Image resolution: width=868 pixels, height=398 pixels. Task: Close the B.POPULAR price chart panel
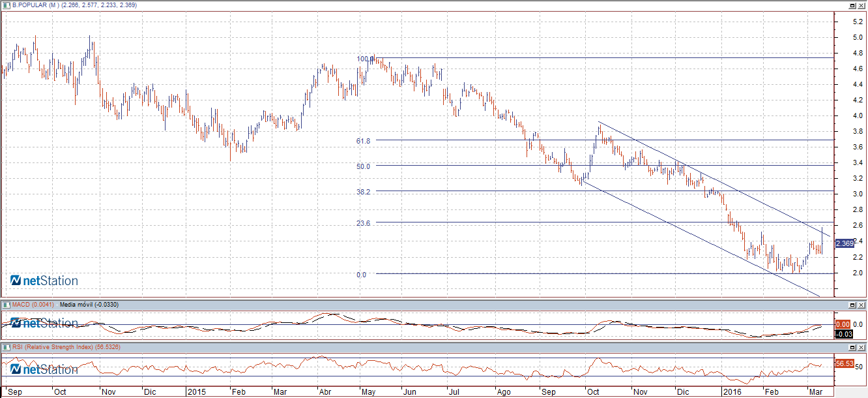[861, 5]
